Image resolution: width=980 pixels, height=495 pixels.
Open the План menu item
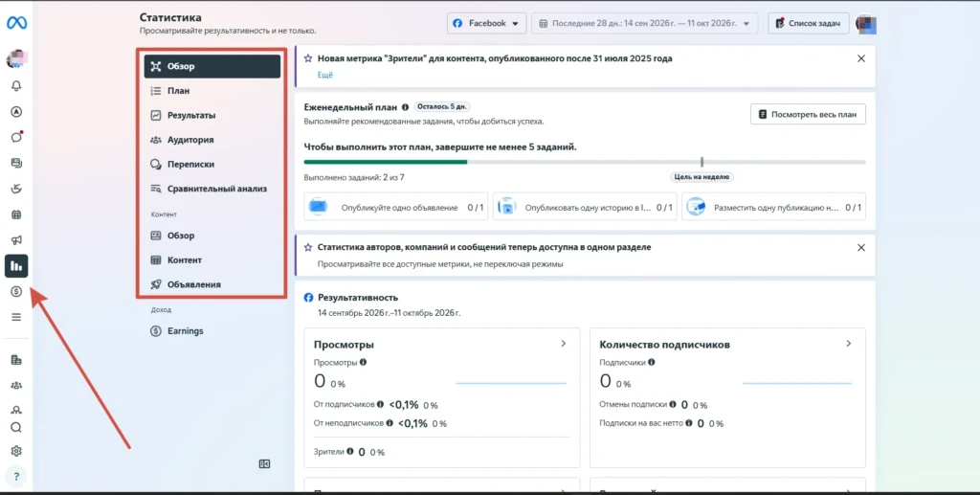pyautogui.click(x=212, y=91)
